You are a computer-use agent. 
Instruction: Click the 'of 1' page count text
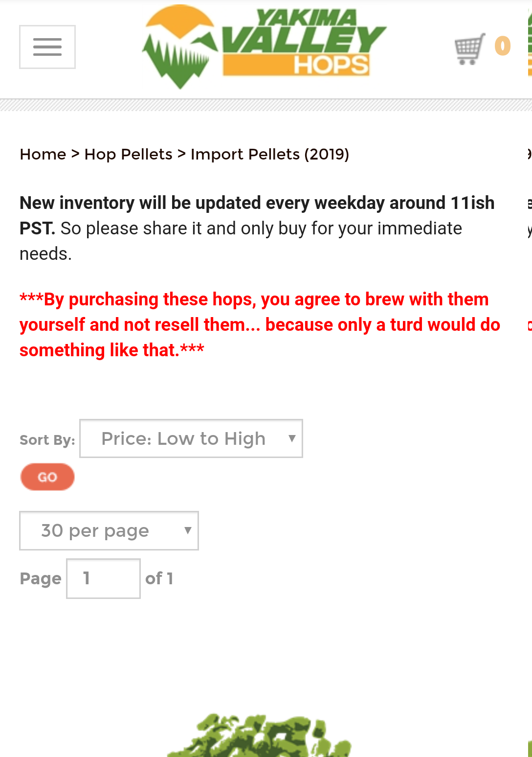click(159, 579)
